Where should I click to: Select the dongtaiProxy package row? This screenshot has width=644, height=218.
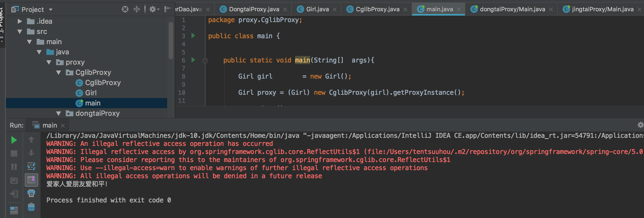point(87,113)
